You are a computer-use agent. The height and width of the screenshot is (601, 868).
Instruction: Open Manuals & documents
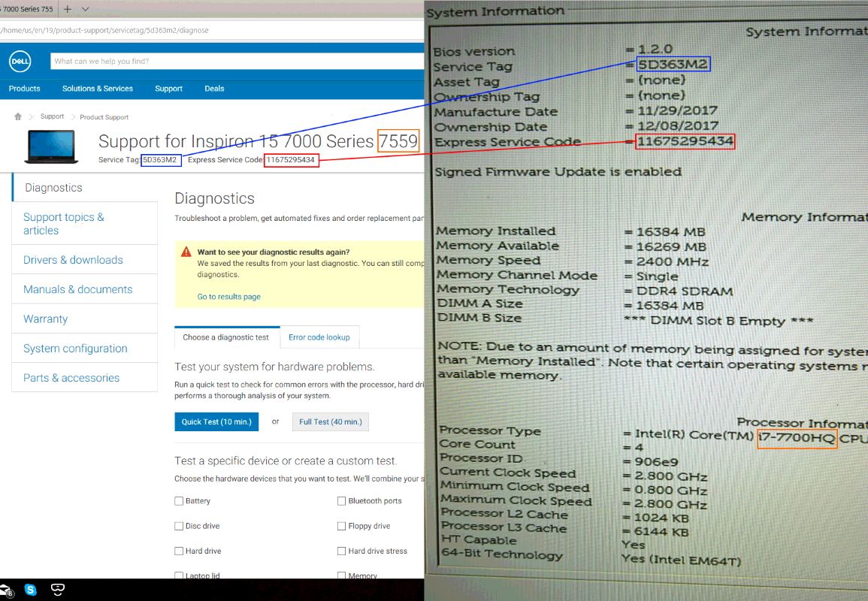85,289
